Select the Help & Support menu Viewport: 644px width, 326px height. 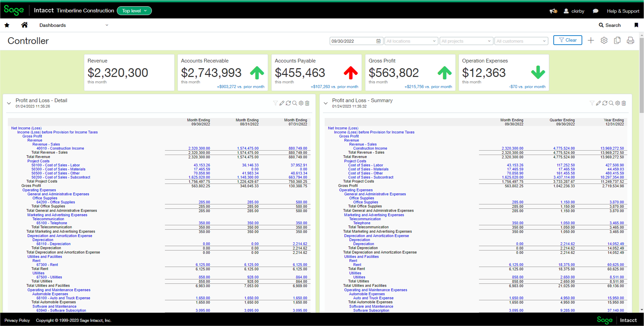pyautogui.click(x=622, y=11)
